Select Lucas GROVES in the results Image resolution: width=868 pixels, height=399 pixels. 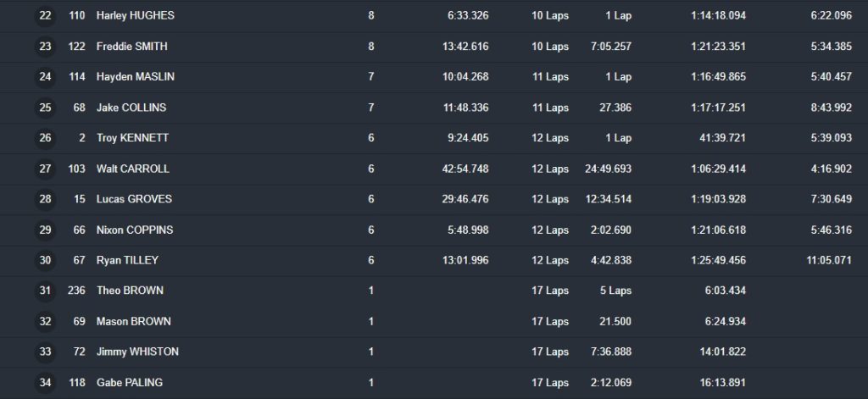tap(134, 199)
